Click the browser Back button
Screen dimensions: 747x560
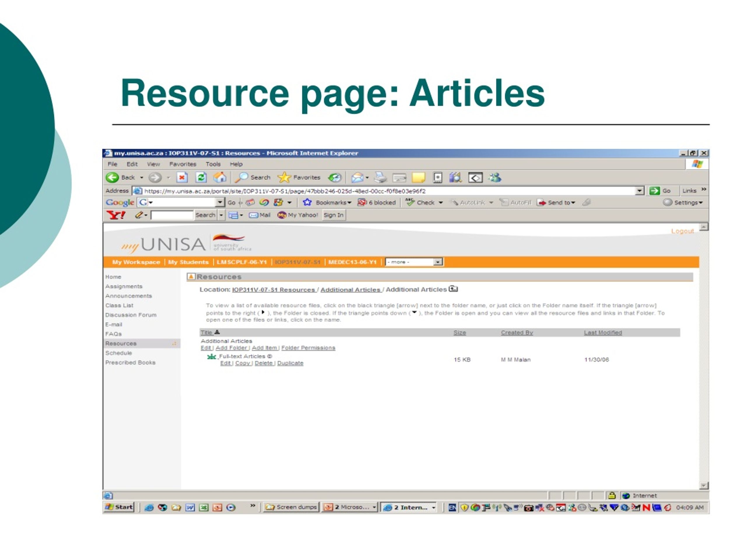point(120,177)
